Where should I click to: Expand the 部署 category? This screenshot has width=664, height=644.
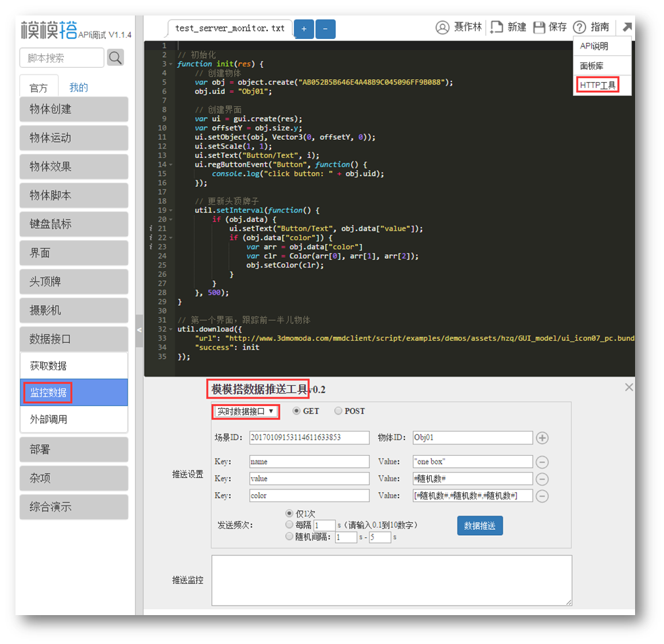pyautogui.click(x=74, y=449)
